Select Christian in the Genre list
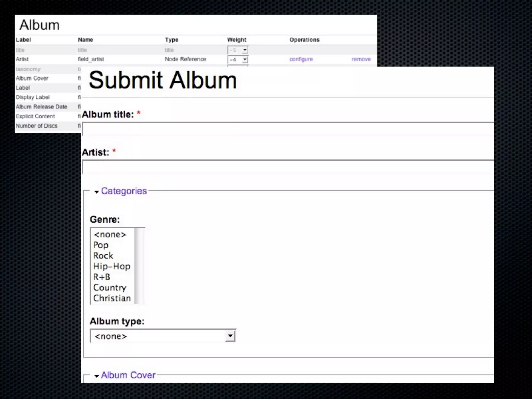The width and height of the screenshot is (532, 399). point(112,298)
